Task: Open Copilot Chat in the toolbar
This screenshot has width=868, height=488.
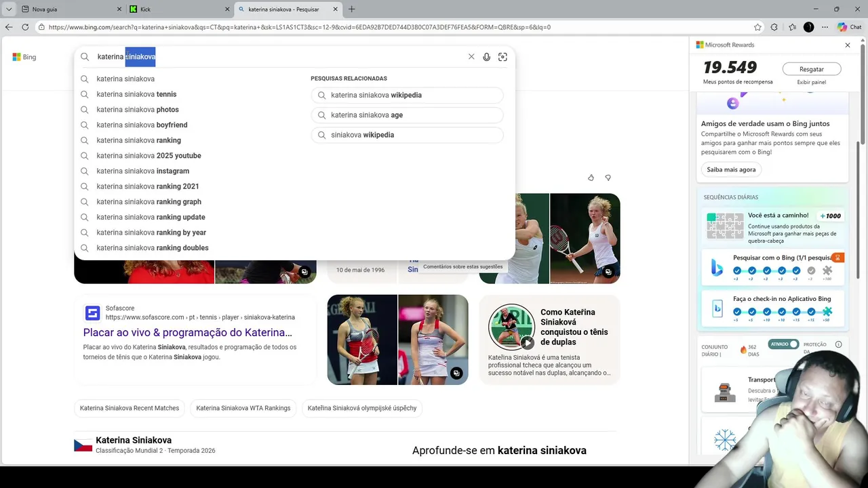Action: tap(849, 27)
